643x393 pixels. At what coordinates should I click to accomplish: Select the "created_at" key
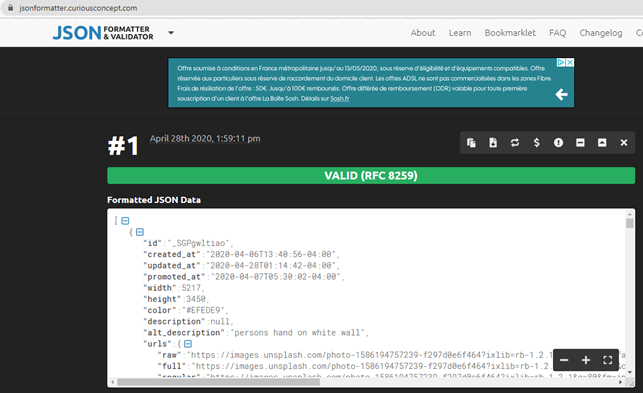coord(172,254)
